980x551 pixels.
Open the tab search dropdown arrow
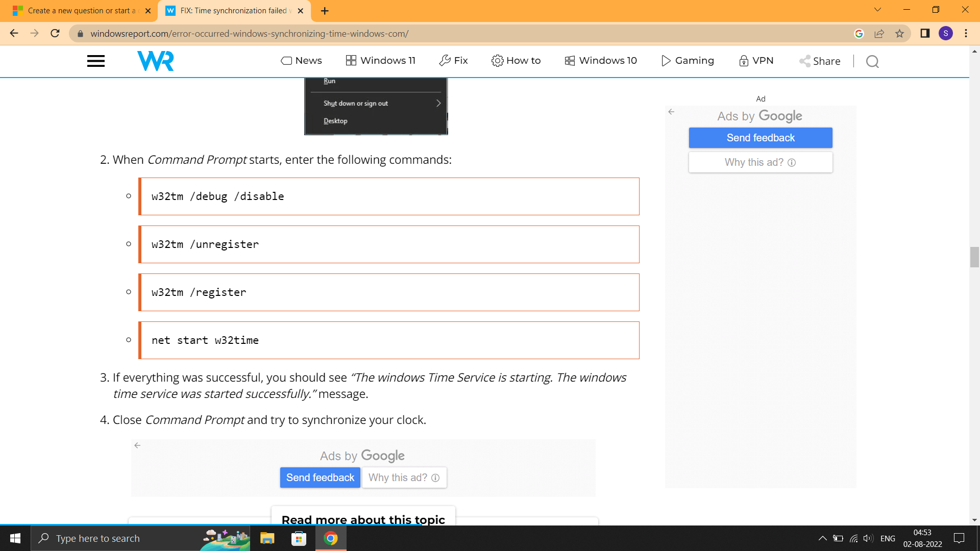pyautogui.click(x=877, y=10)
